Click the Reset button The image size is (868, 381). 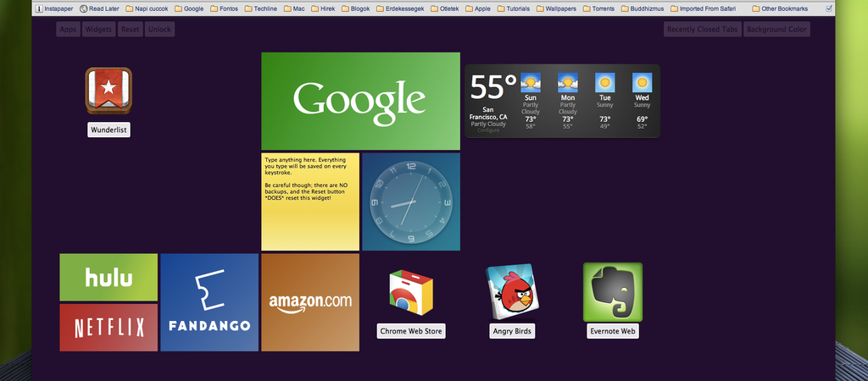pos(130,30)
